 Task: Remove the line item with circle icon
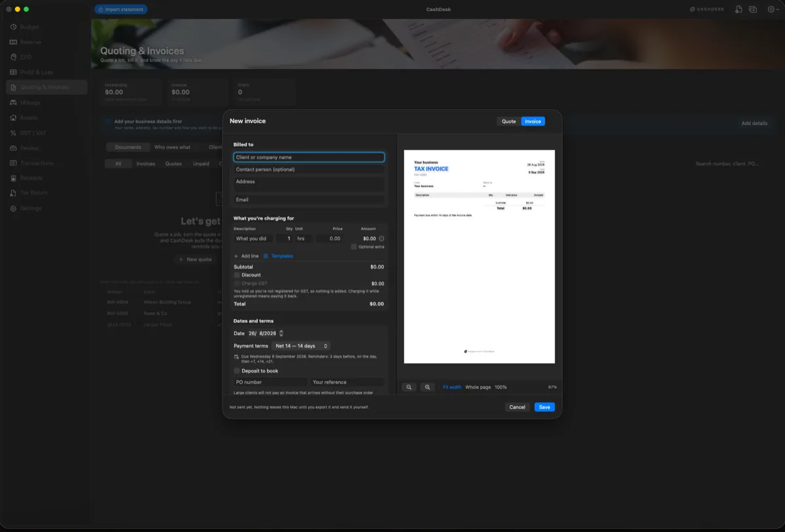click(x=381, y=239)
